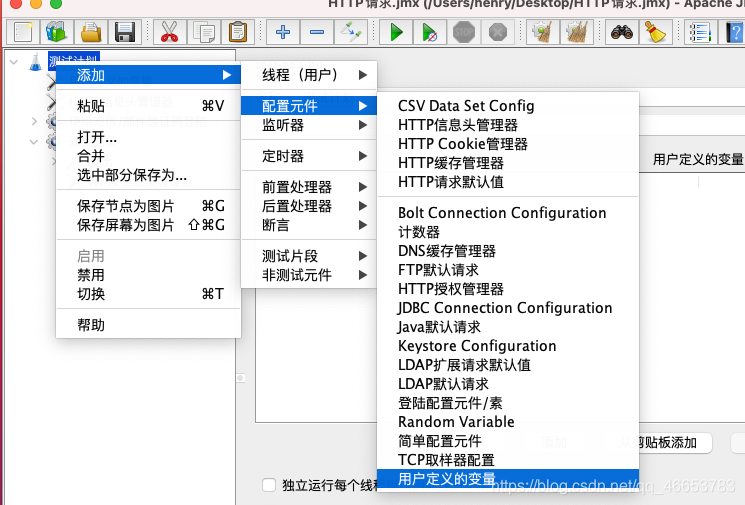Reset search with yellow broom icon

coord(656,32)
